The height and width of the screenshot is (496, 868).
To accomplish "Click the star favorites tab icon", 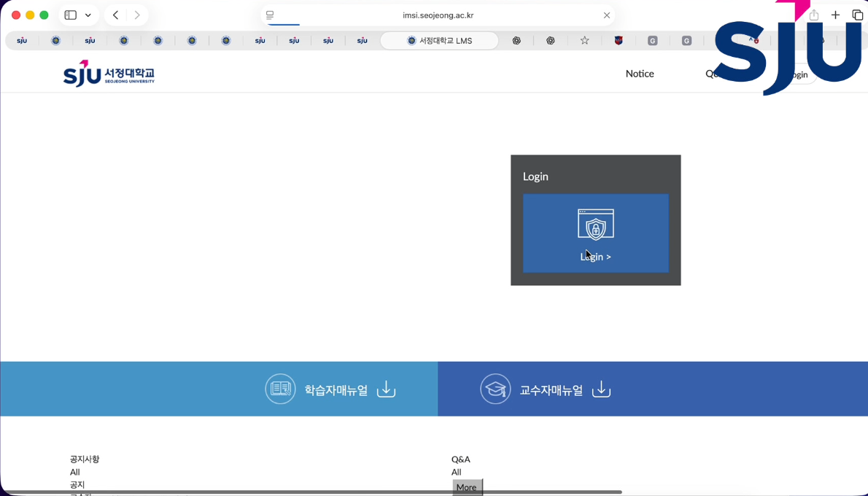I will [584, 41].
